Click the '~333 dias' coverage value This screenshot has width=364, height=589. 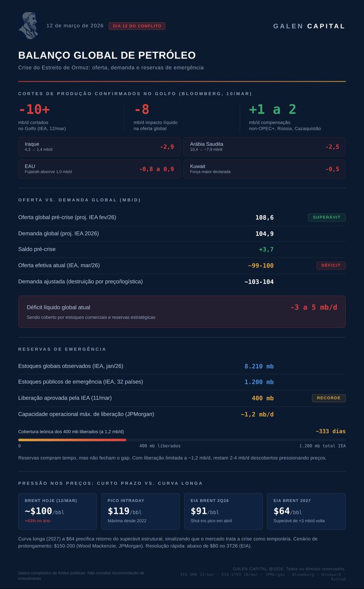point(330,431)
